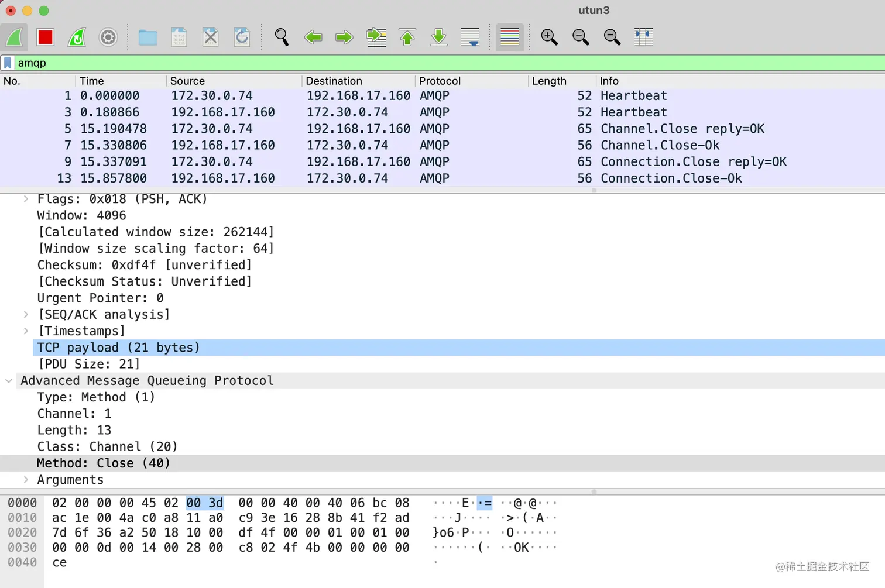Close the capture file icon
885x588 pixels.
(211, 37)
